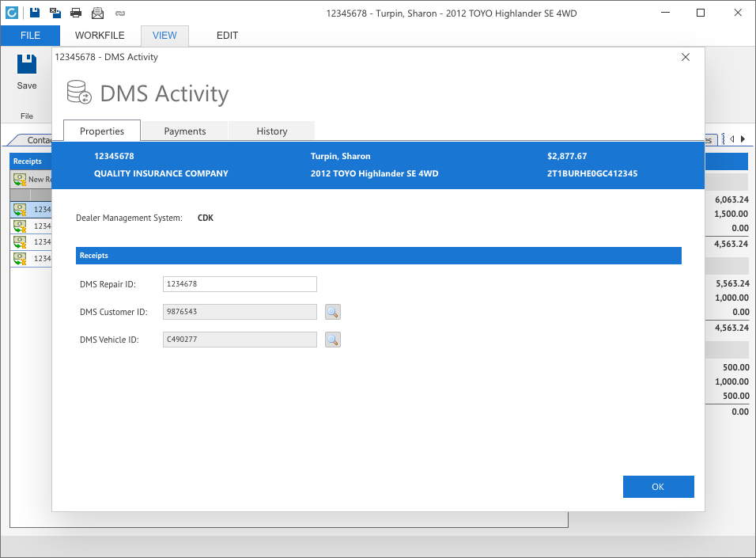Click the Save icon in the title bar
This screenshot has height=558, width=756.
[35, 13]
